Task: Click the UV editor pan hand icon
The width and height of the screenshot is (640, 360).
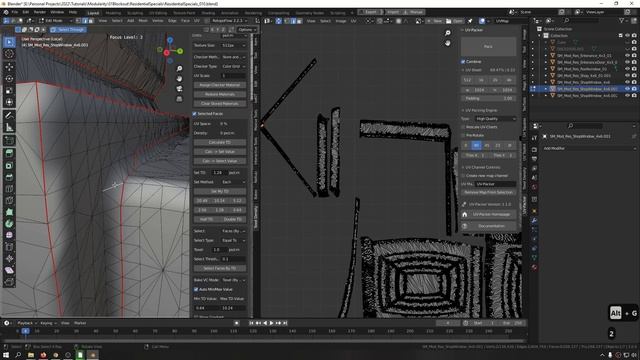Action: pyautogui.click(x=448, y=43)
